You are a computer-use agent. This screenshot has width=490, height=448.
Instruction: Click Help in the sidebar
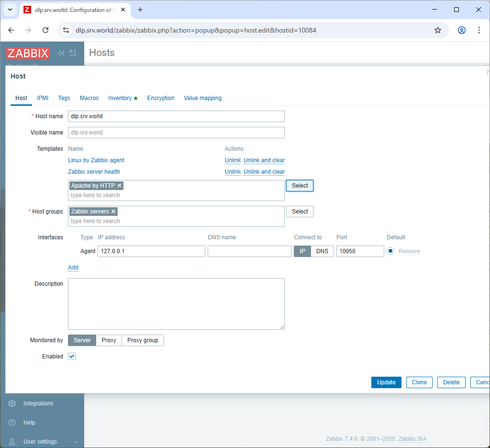29,423
